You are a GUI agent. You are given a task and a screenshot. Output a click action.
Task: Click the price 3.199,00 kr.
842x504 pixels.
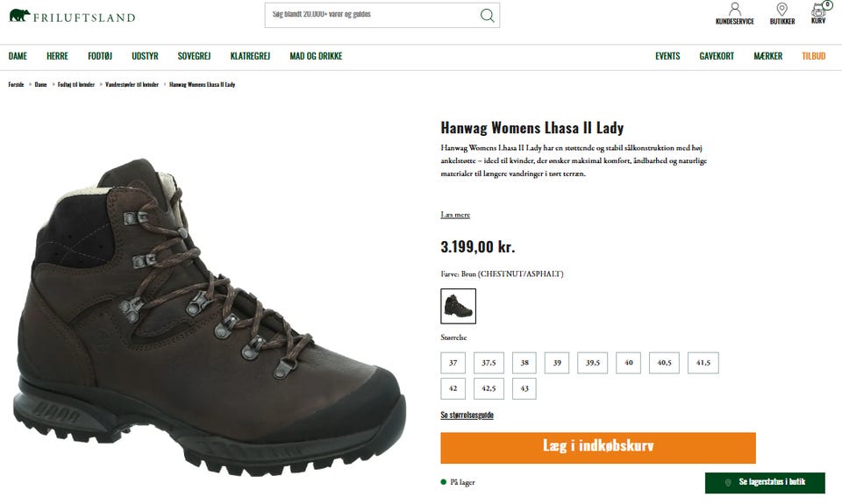(477, 247)
